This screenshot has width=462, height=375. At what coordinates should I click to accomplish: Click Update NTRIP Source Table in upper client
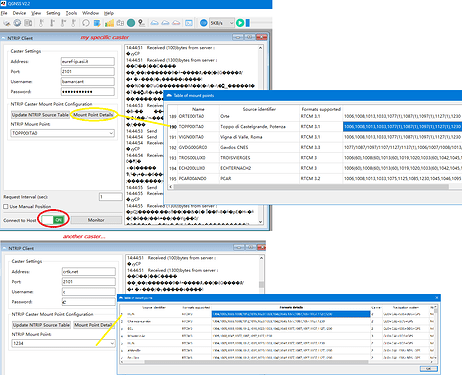40,115
